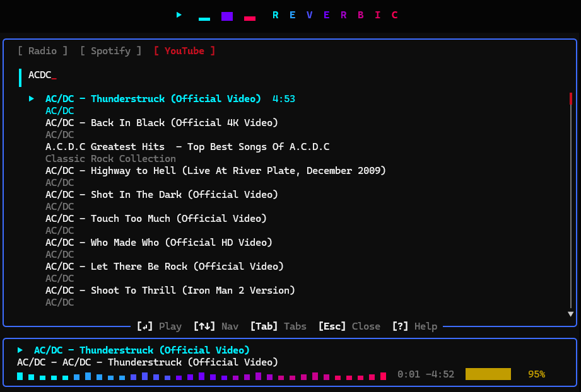The image size is (581, 392).
Task: Click the Play shortcut hint
Action: pyautogui.click(x=160, y=326)
